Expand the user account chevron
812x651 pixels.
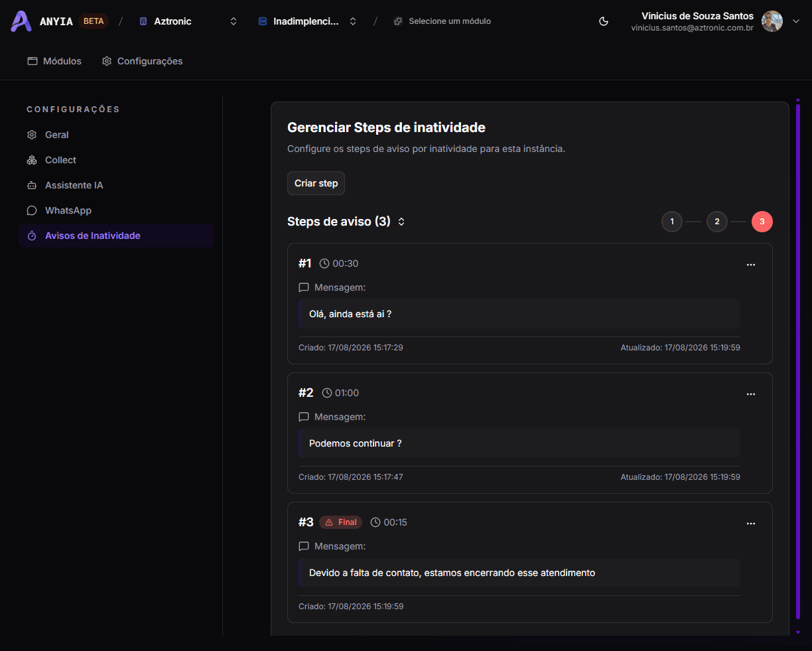click(796, 21)
